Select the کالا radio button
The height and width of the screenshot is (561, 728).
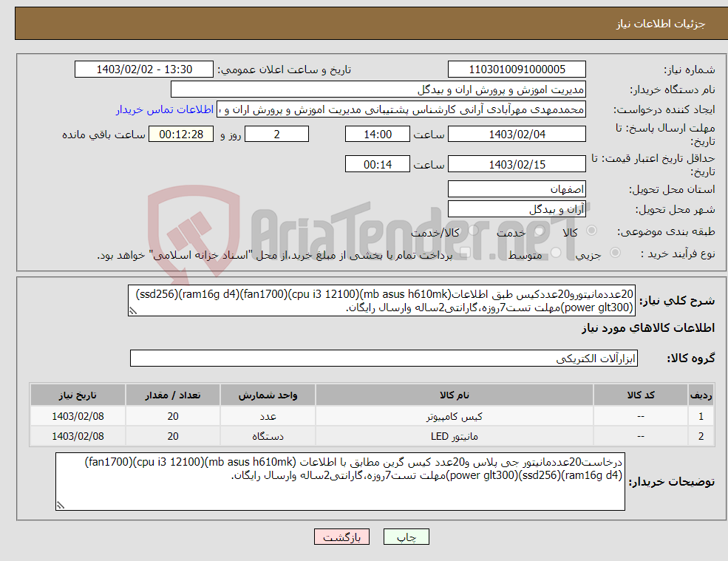[591, 231]
